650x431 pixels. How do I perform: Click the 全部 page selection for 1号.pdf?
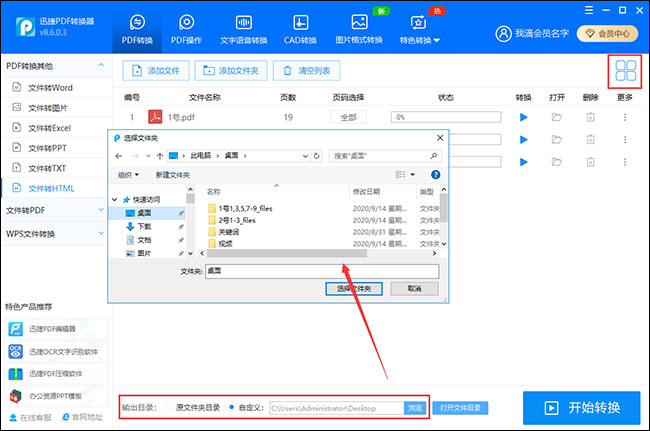pos(348,117)
